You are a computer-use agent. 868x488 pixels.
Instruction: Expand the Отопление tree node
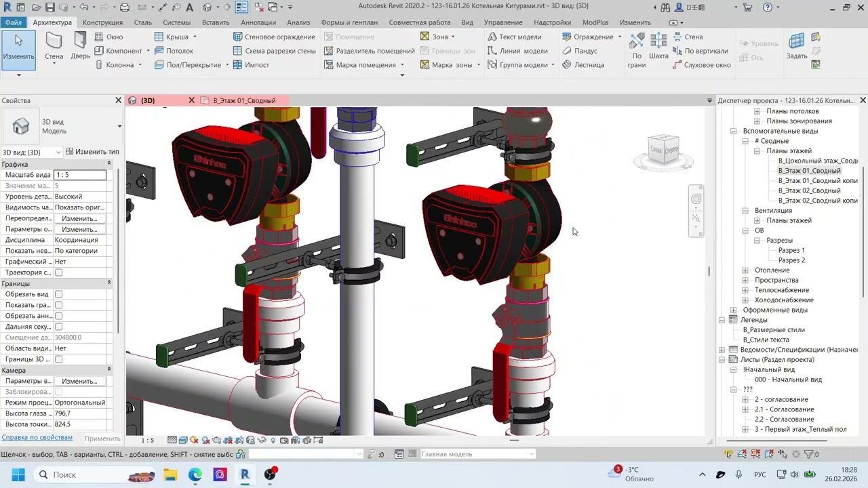click(x=745, y=270)
